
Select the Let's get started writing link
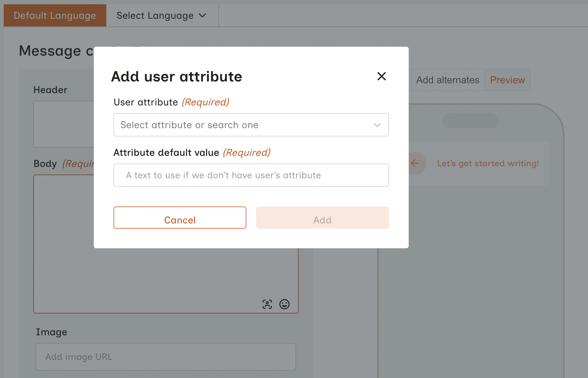[488, 163]
